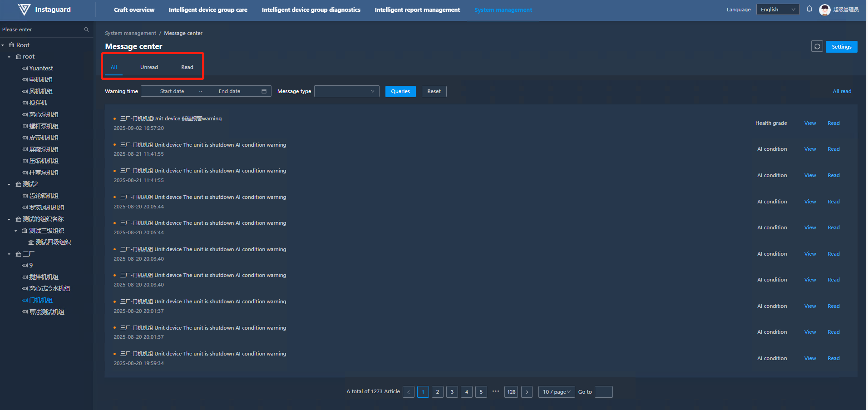
Task: Click the device icon next to Yuantest
Action: click(25, 69)
